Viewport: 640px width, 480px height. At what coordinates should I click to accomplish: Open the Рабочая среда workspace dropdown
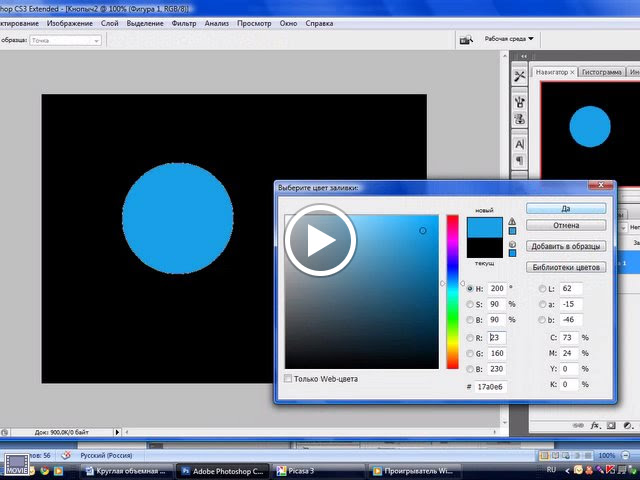point(509,39)
